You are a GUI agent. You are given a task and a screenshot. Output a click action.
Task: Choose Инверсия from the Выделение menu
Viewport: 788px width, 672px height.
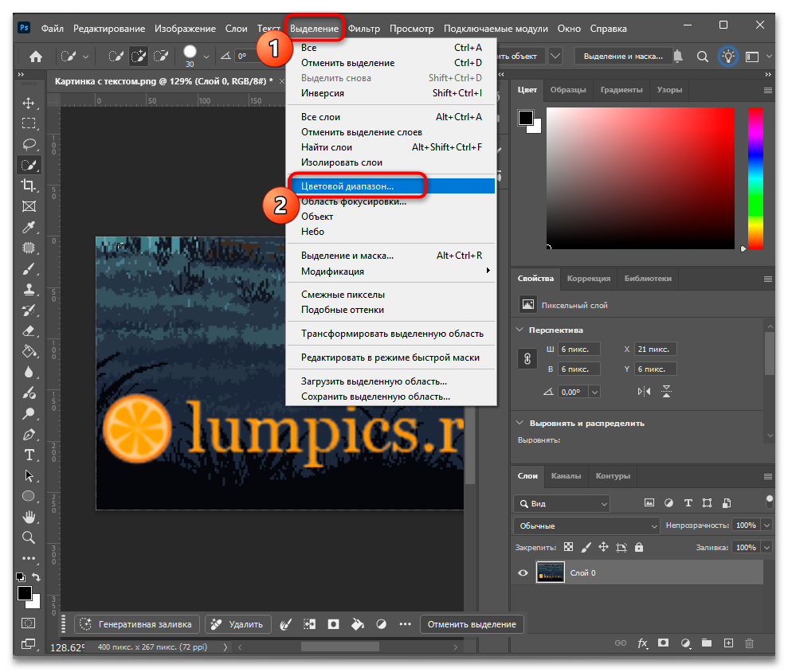pos(390,93)
